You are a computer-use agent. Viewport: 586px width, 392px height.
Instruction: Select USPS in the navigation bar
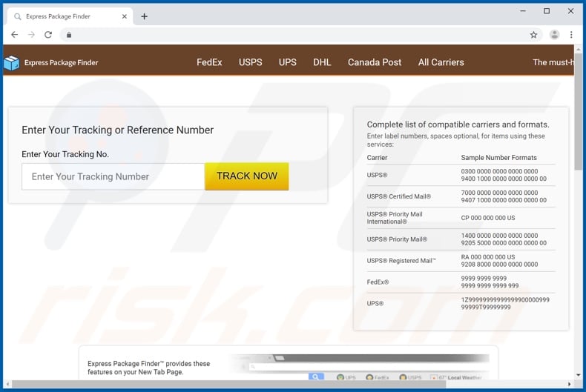click(250, 62)
